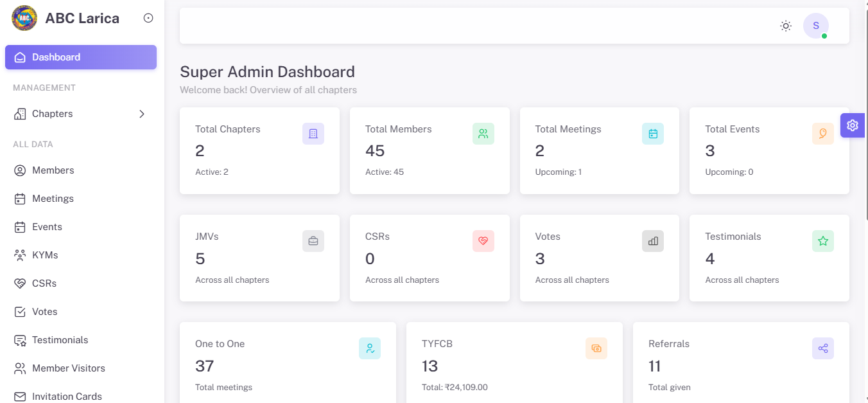Click the Total Members count 45
The height and width of the screenshot is (403, 868).
coord(375,151)
